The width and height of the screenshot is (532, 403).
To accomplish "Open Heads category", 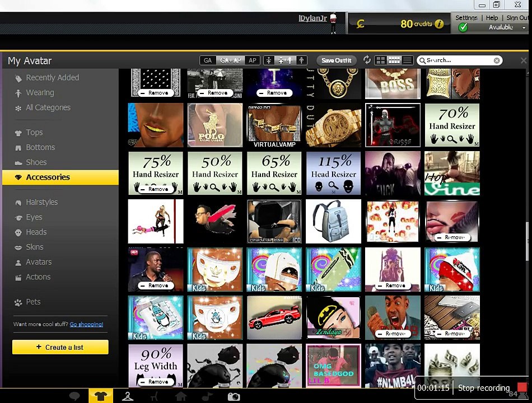I will [x=36, y=232].
